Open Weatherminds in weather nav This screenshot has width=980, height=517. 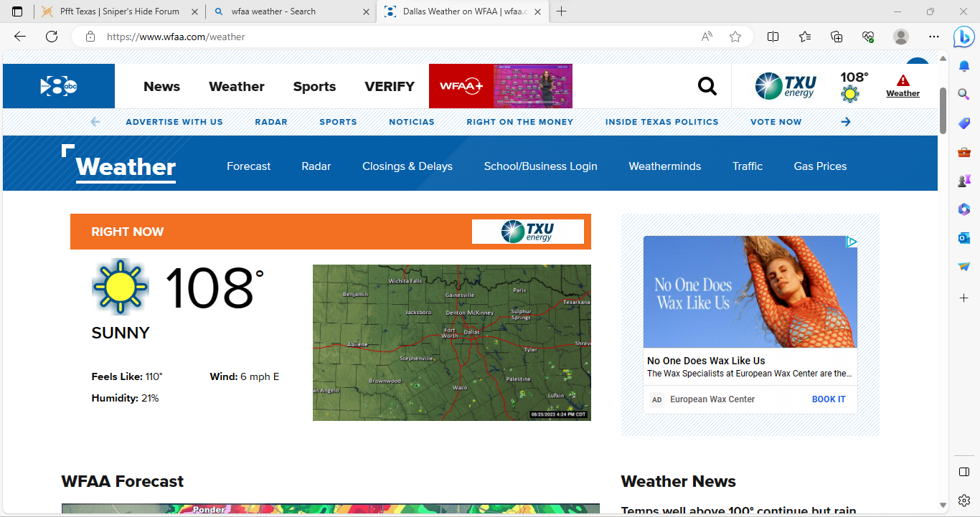pyautogui.click(x=665, y=166)
